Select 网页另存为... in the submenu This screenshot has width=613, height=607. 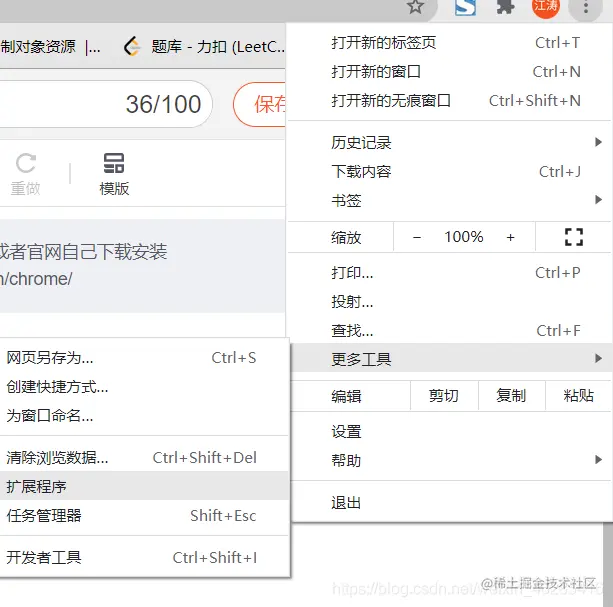(144, 358)
